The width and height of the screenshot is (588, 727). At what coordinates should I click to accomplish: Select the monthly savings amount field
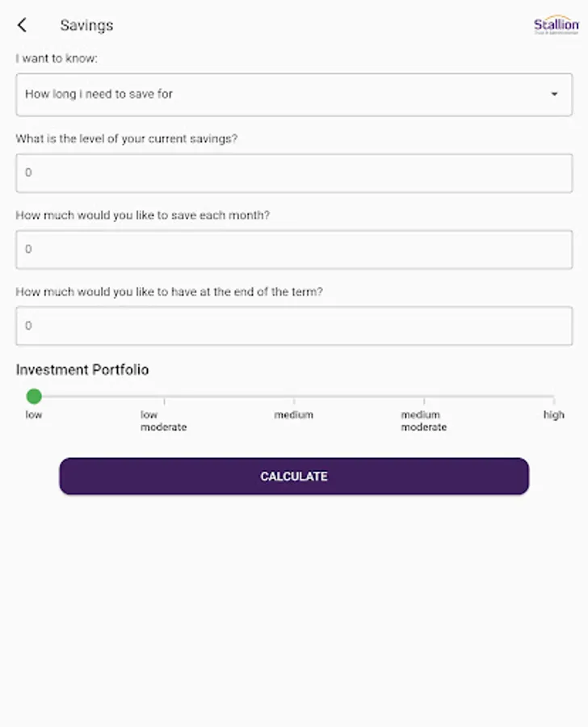point(294,250)
